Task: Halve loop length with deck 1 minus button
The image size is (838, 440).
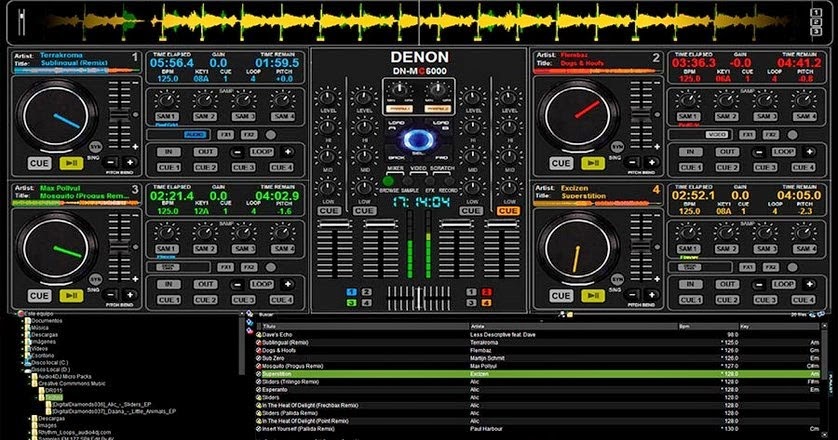Action: [238, 152]
